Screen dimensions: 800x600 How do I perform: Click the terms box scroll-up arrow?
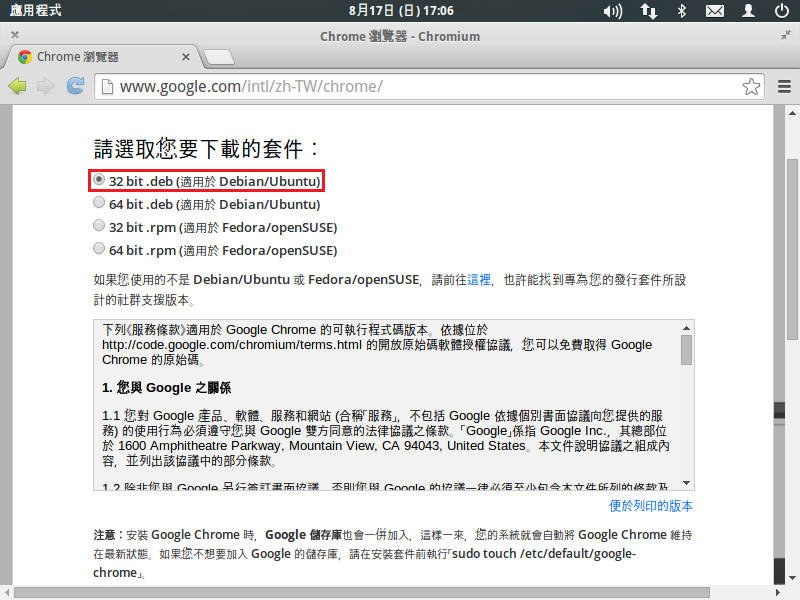pos(686,328)
